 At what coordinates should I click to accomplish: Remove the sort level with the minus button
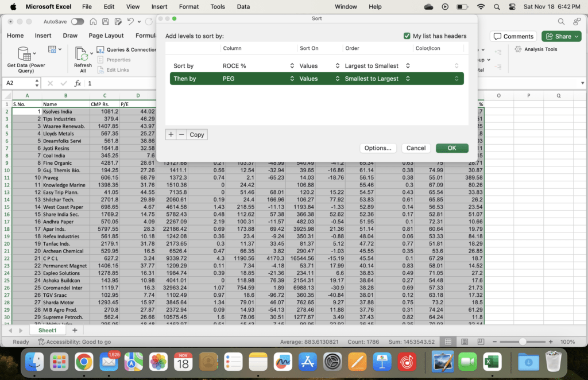[x=181, y=134]
